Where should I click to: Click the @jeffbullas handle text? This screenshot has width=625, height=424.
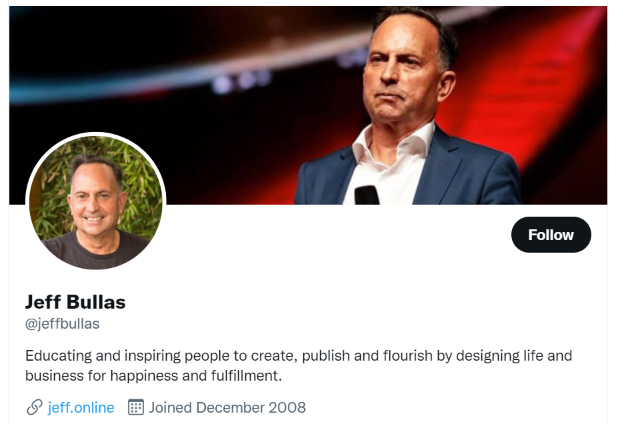pos(62,324)
